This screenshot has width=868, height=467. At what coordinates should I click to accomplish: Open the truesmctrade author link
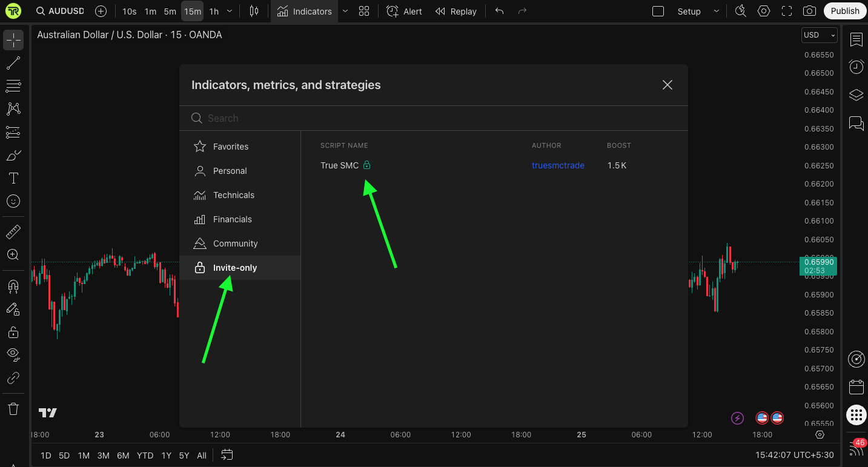(558, 165)
